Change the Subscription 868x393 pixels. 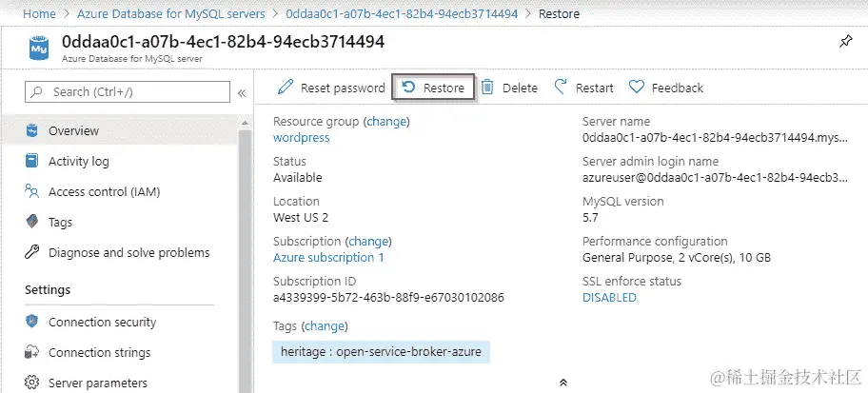coord(368,242)
